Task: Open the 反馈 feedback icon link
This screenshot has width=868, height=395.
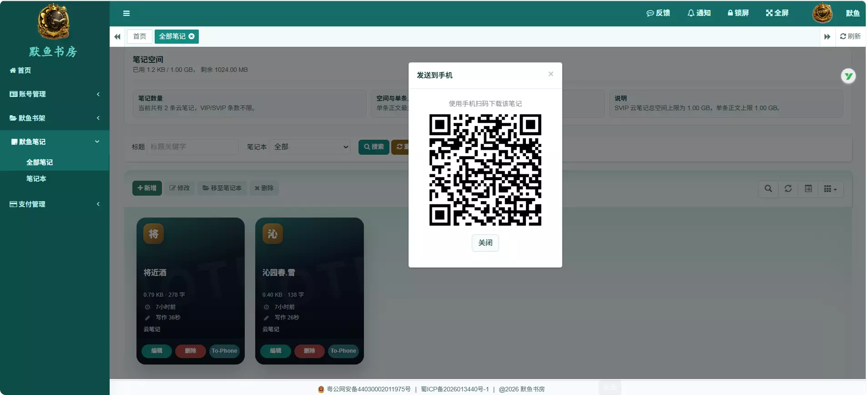Action: point(658,13)
